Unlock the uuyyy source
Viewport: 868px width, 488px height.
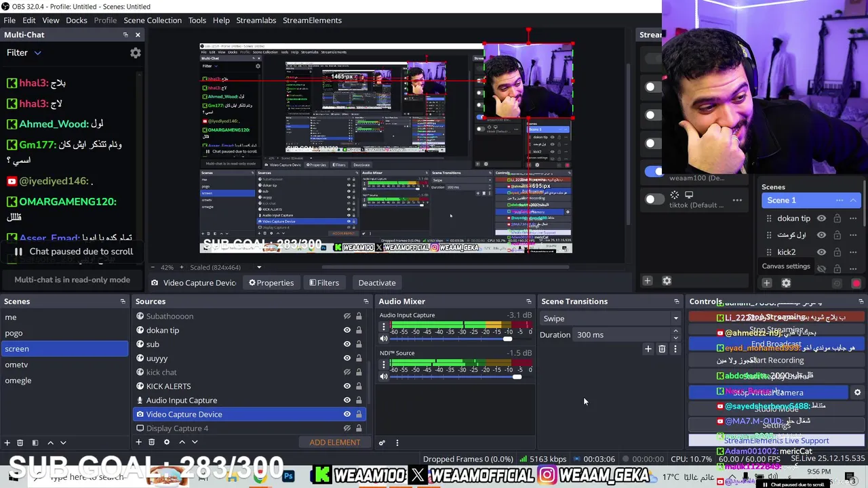[359, 359]
